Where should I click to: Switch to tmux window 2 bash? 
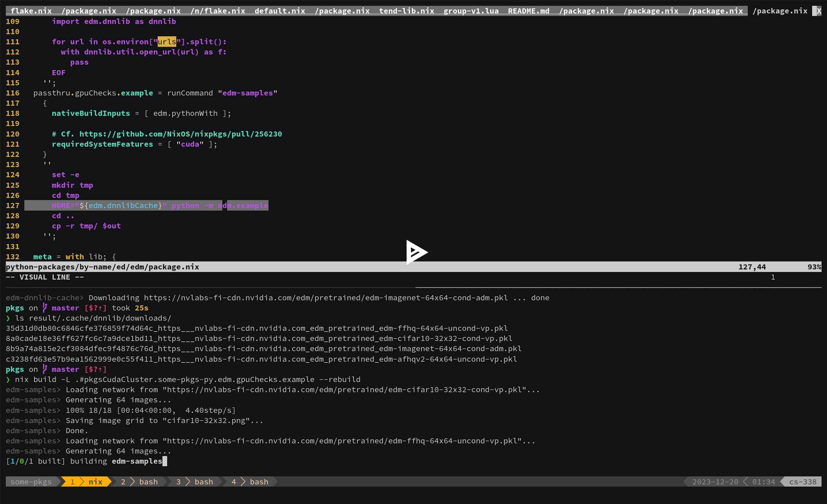coord(140,481)
